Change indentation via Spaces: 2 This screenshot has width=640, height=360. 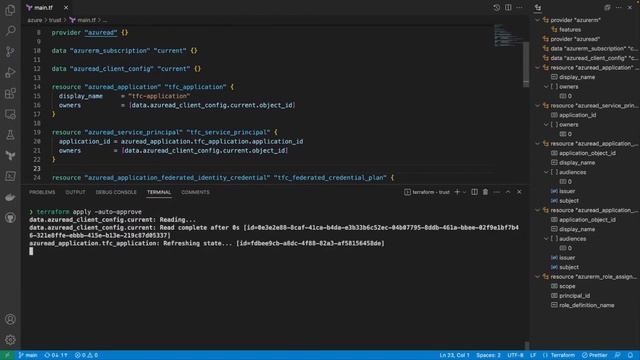[x=488, y=355]
